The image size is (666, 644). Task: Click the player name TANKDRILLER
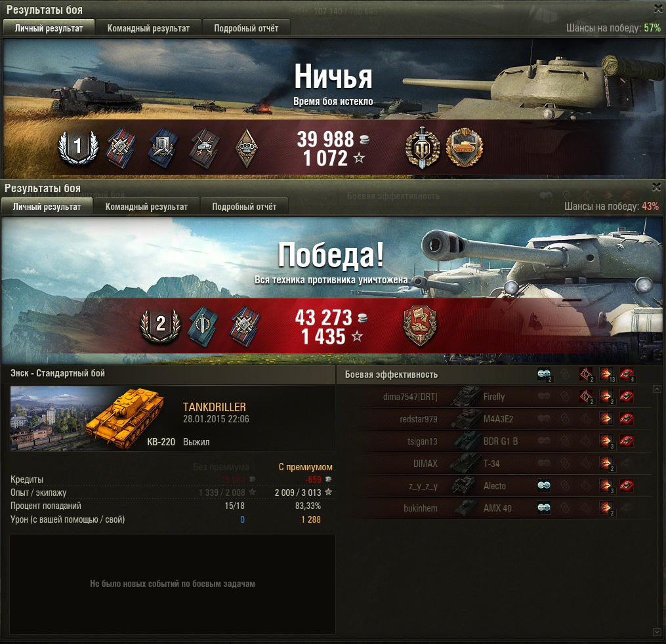[x=215, y=407]
